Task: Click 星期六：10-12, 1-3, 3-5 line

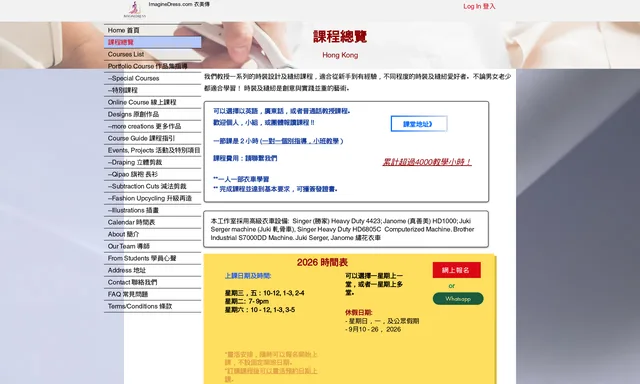Action: (260, 310)
